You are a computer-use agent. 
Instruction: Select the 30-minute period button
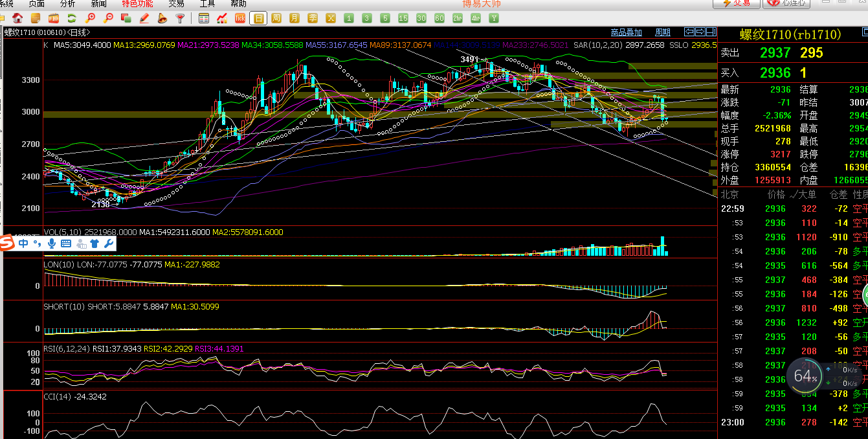(421, 18)
